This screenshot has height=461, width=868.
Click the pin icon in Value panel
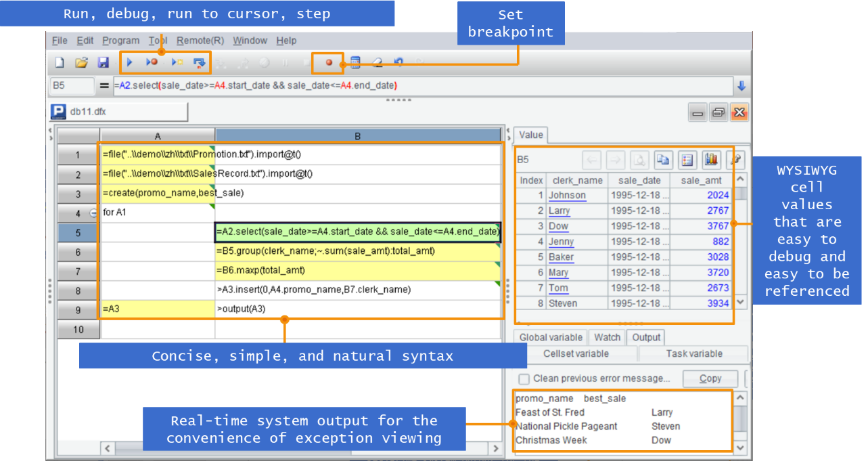coord(735,160)
